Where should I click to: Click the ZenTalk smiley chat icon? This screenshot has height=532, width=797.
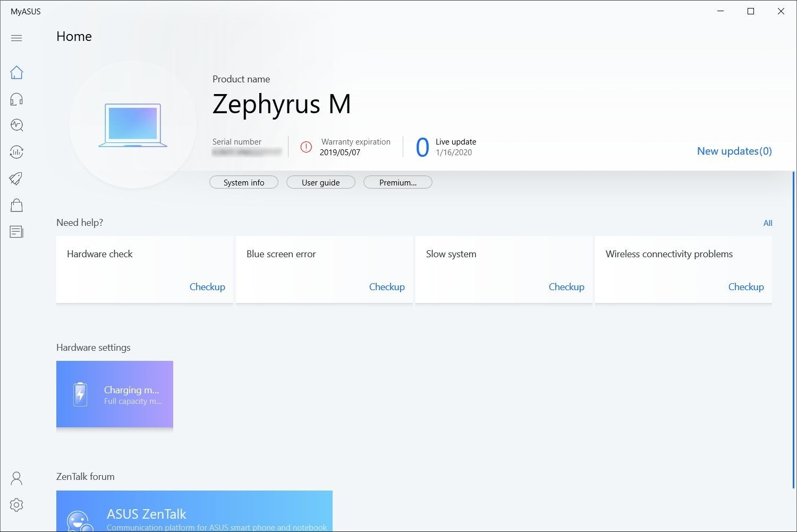click(80, 521)
